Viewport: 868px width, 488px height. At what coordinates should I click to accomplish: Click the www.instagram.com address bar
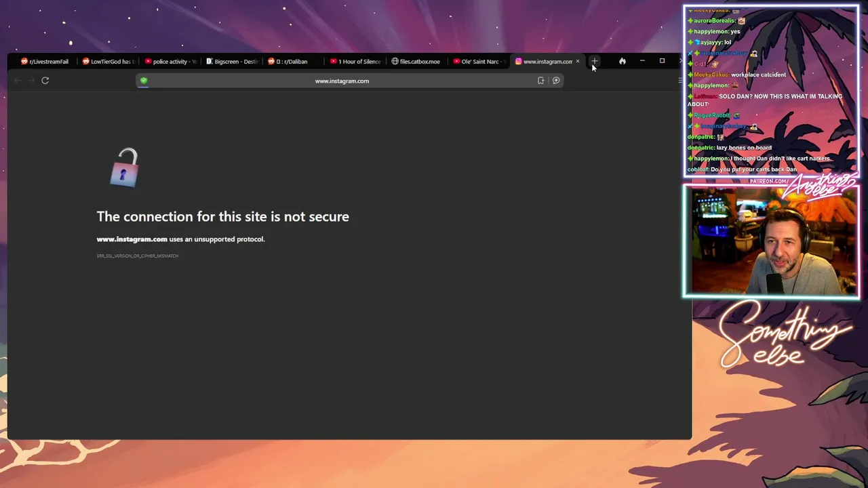(342, 81)
